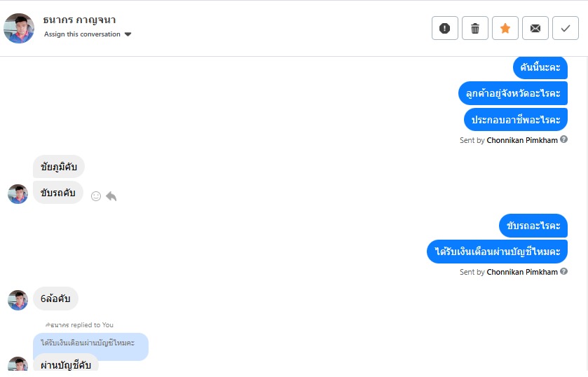Click the sent message ขับรถอะไรคะ

(533, 226)
